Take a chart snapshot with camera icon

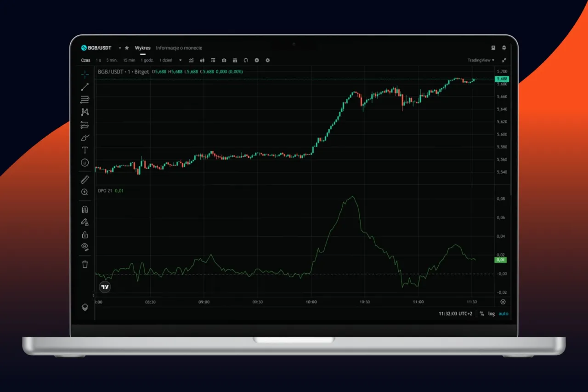pyautogui.click(x=224, y=60)
